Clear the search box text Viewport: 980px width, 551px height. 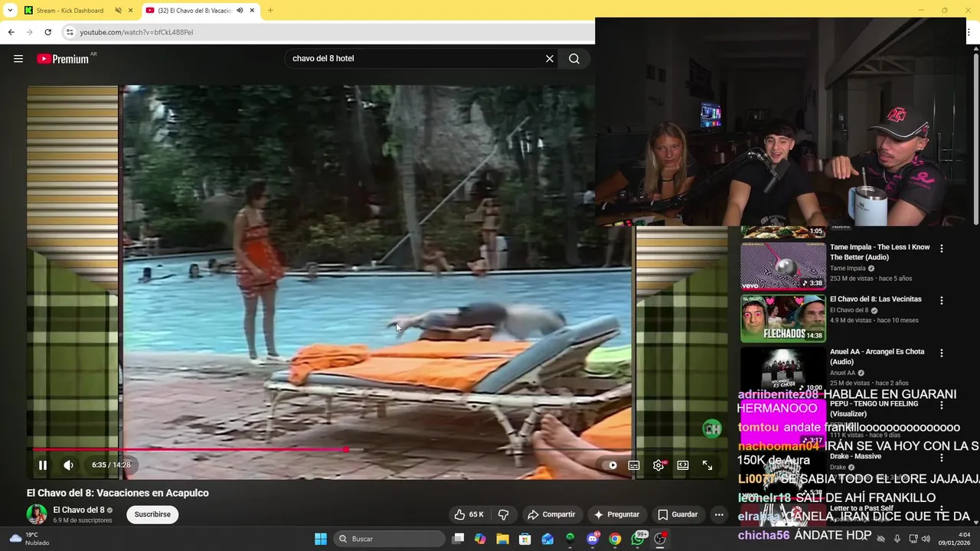click(550, 59)
